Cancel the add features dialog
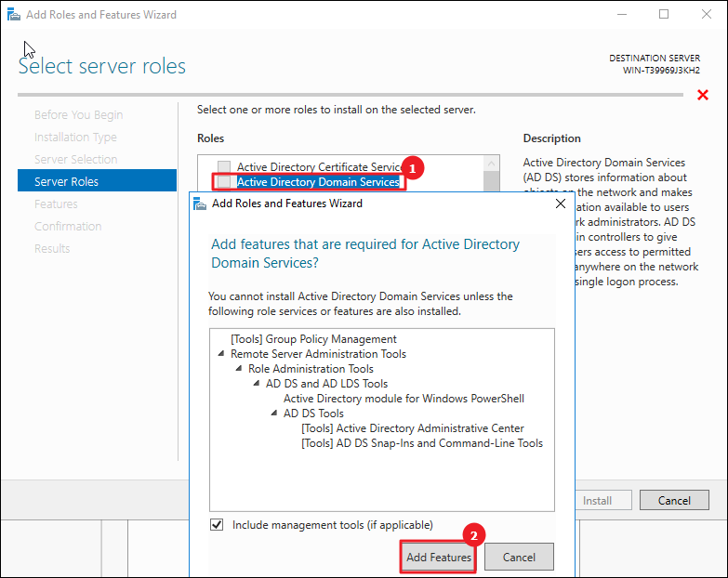Viewport: 728px width, 578px height. [x=519, y=557]
